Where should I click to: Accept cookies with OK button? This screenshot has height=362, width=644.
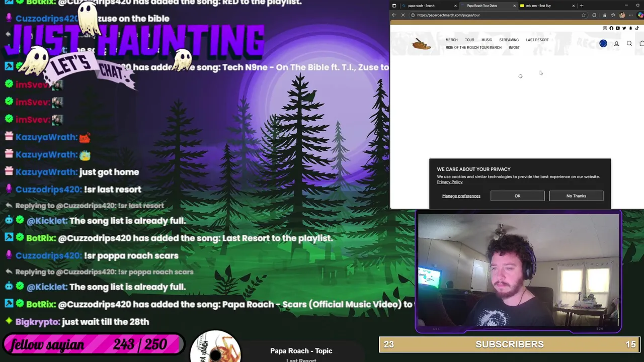click(x=517, y=196)
